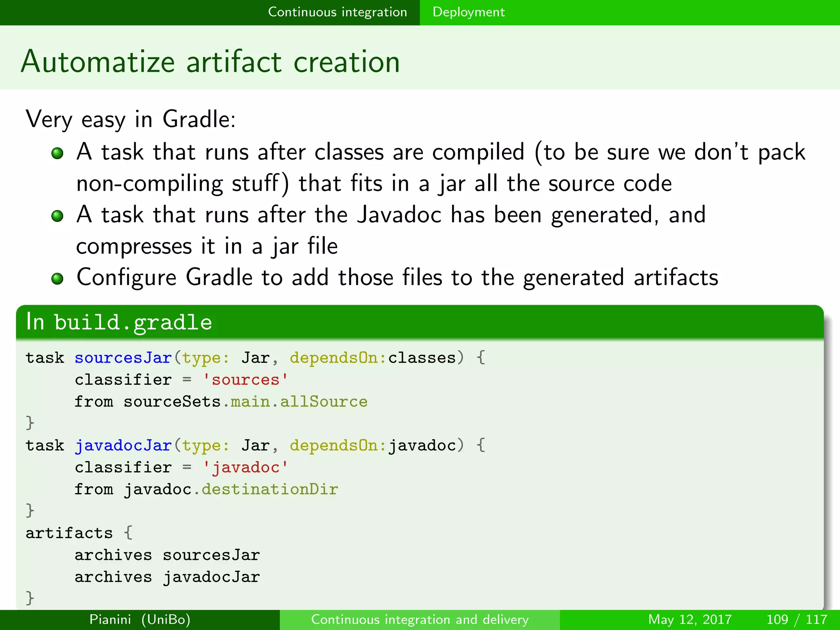Click the 'archives sourcesJar' line

[x=167, y=555]
